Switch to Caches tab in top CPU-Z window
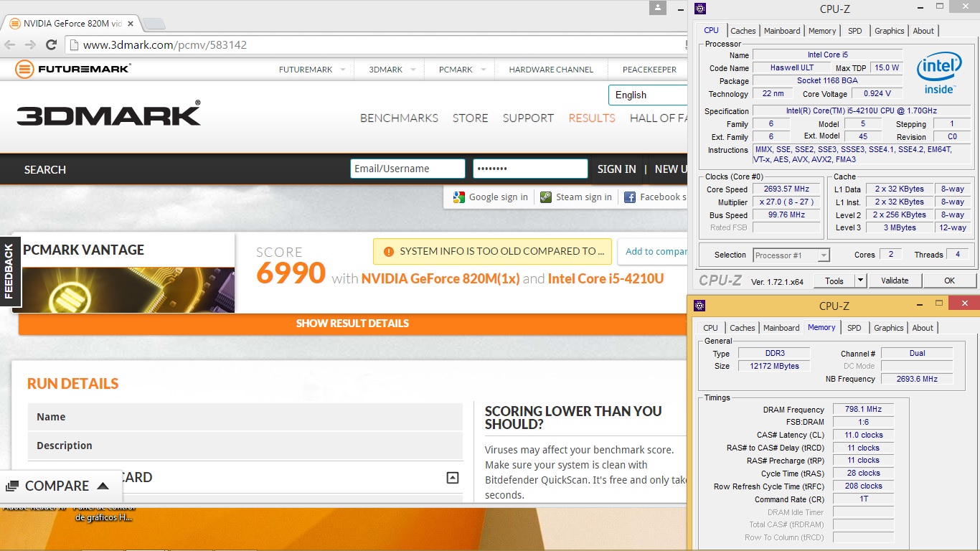The height and width of the screenshot is (551, 980). (x=743, y=31)
